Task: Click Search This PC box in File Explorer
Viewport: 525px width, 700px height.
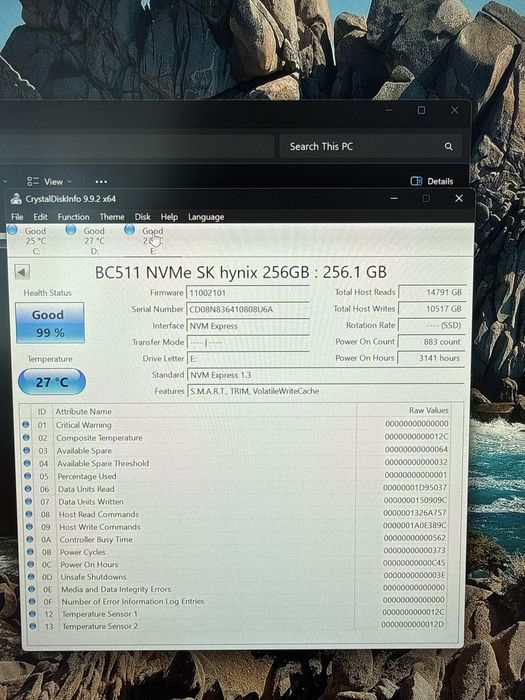Action: pos(370,146)
